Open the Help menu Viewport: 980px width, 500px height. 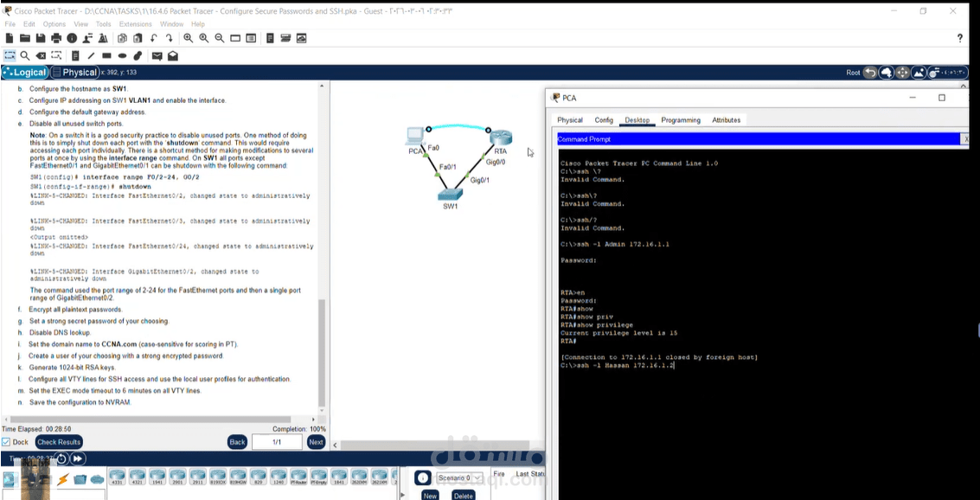click(198, 23)
